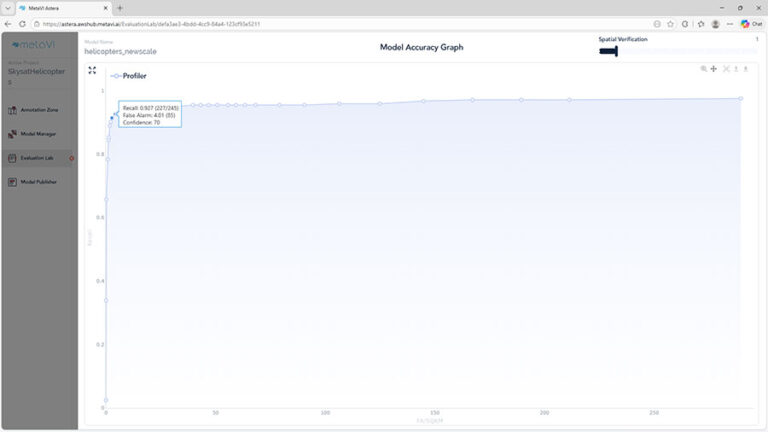This screenshot has width=768, height=432.
Task: Click the site info lock icon
Action: [37, 24]
